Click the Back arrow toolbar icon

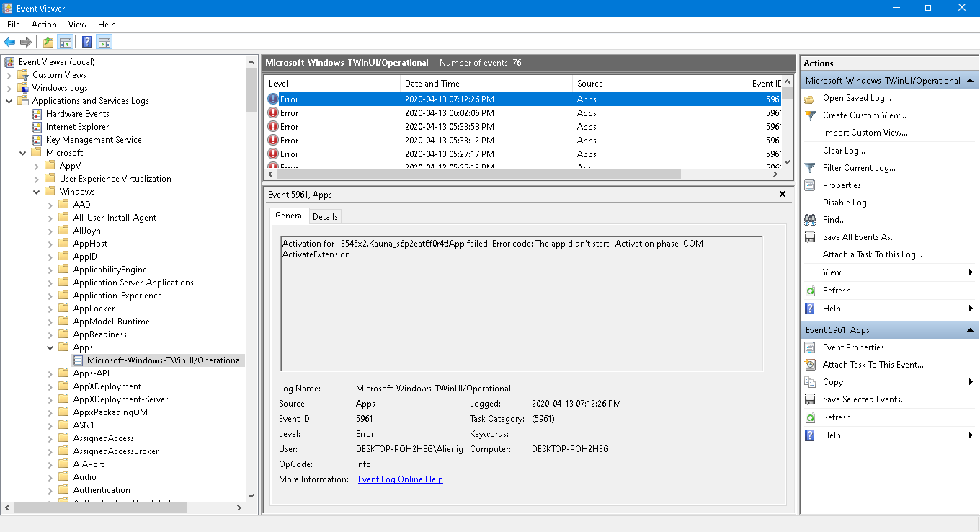click(9, 42)
